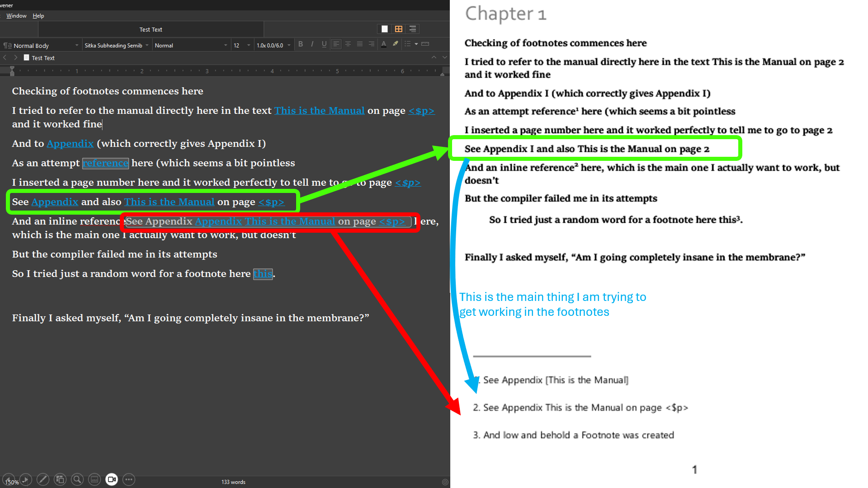Click the target icon in footer bar

click(x=445, y=482)
